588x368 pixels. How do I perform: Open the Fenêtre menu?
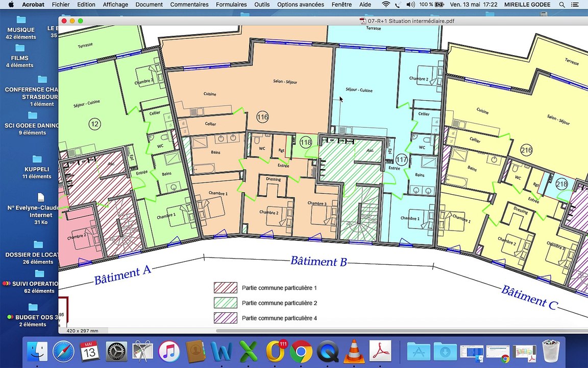341,5
